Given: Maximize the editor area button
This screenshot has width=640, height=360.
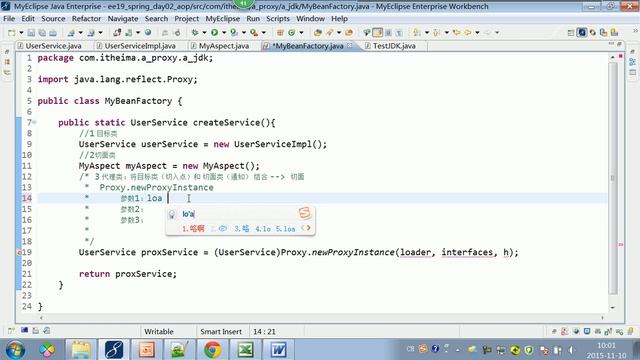Looking at the screenshot, I should (619, 44).
